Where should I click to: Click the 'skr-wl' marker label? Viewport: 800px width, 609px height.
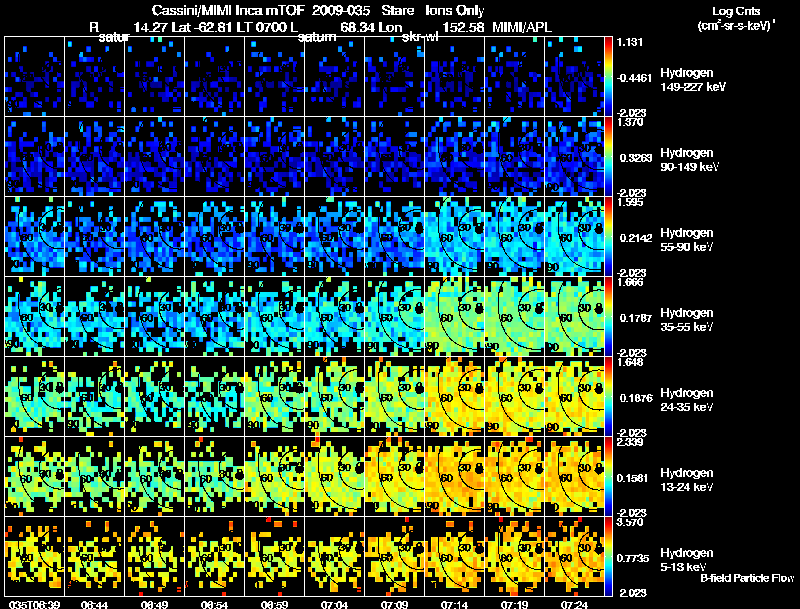point(420,37)
